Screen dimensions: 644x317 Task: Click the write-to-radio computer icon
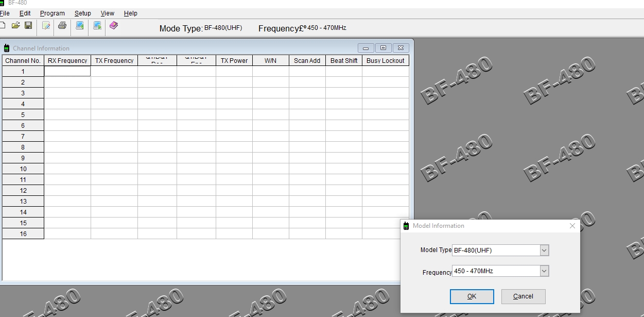point(97,25)
